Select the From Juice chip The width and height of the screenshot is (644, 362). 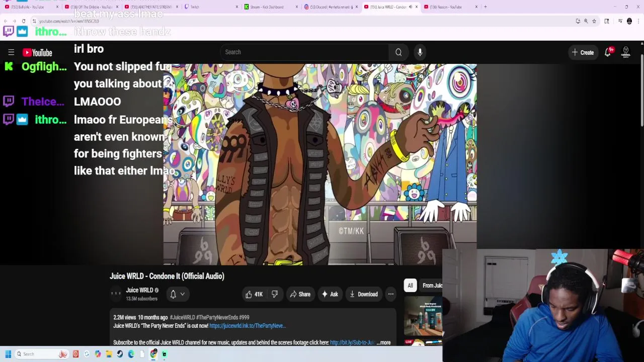[432, 286]
